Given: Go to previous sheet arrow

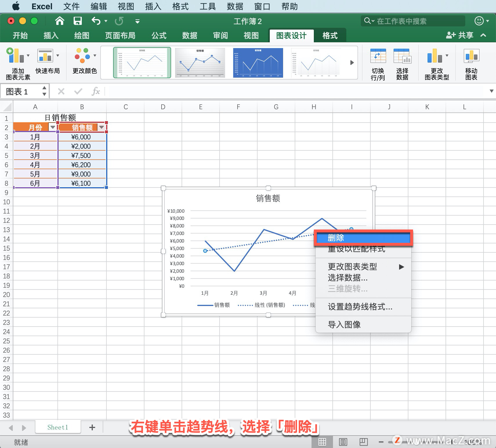Looking at the screenshot, I should (11, 428).
